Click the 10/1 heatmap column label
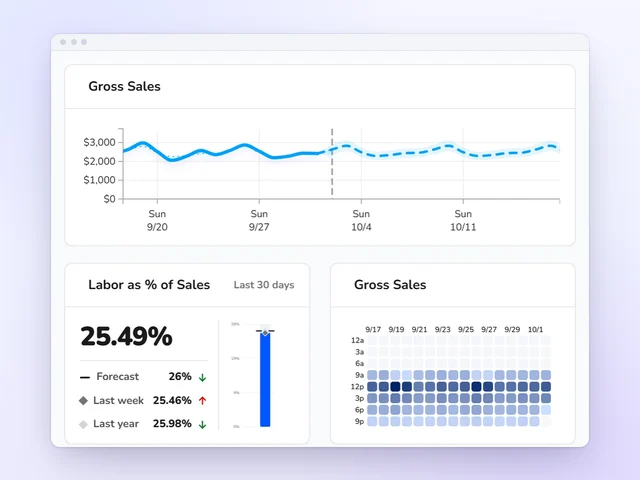 point(536,329)
